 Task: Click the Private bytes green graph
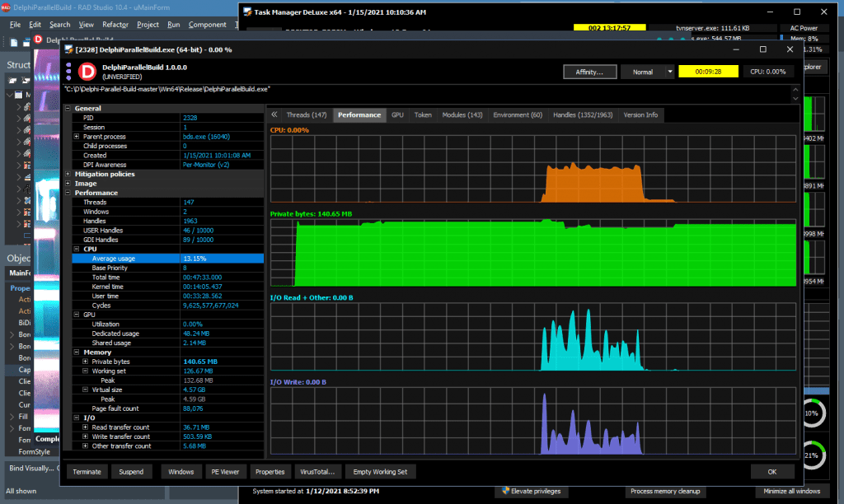tap(533, 253)
